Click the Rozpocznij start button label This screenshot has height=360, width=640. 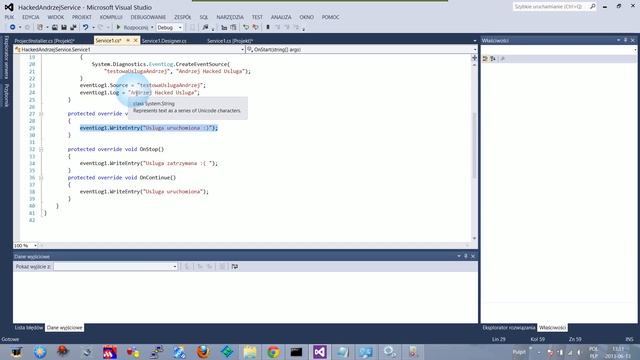(136, 27)
